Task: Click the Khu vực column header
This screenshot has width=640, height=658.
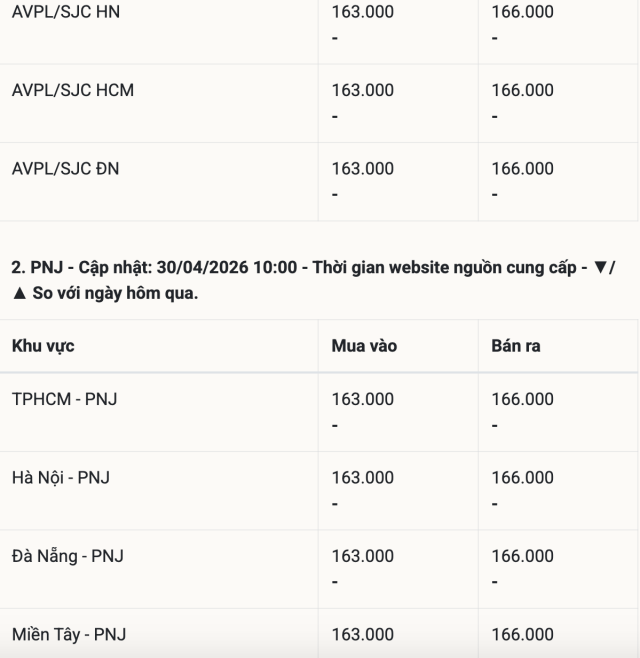Action: pos(43,346)
